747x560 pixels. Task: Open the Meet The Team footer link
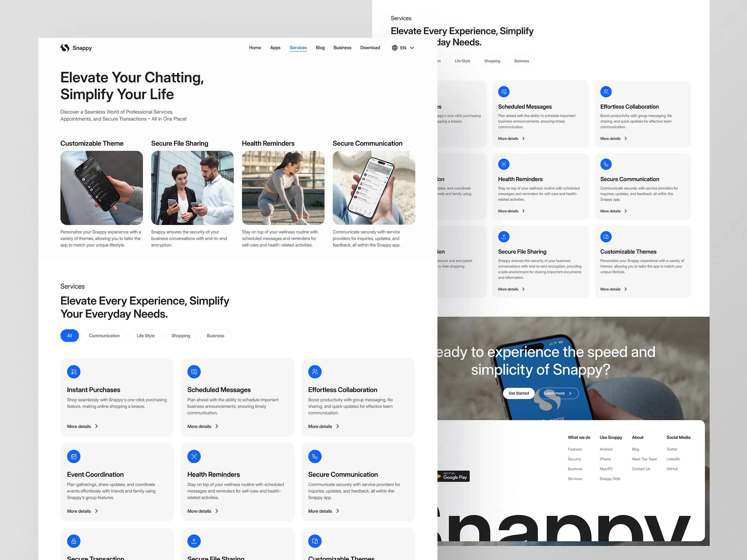[645, 459]
